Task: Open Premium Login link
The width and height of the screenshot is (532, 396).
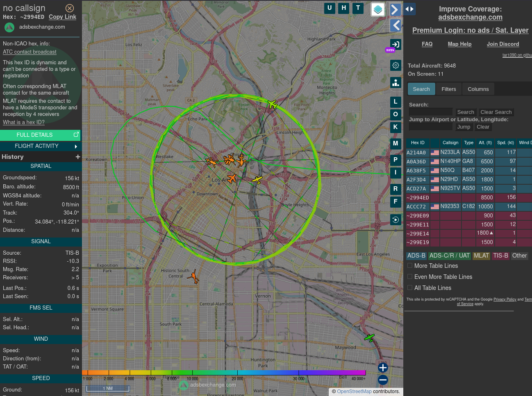Action: pos(470,30)
